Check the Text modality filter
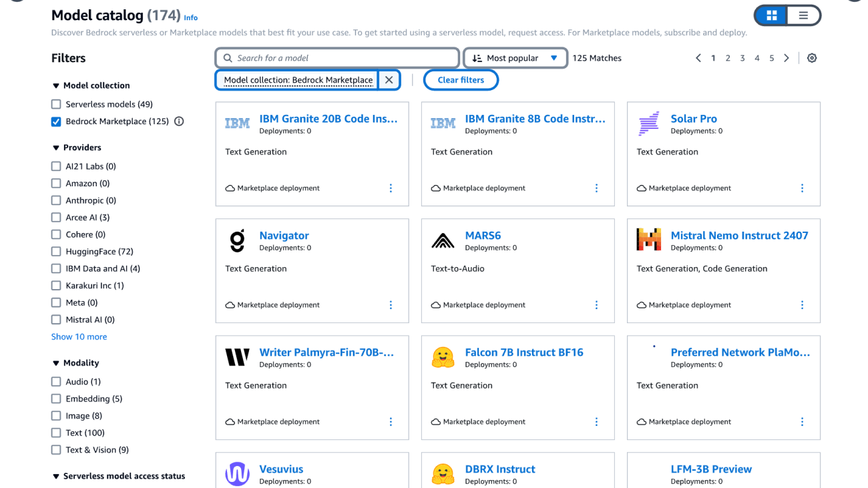Screen dimensions: 868x488 (56, 433)
